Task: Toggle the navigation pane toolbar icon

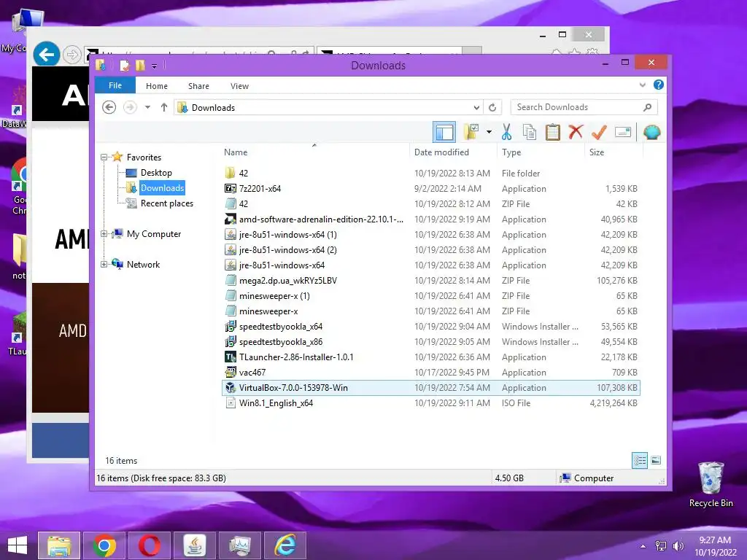Action: point(444,132)
